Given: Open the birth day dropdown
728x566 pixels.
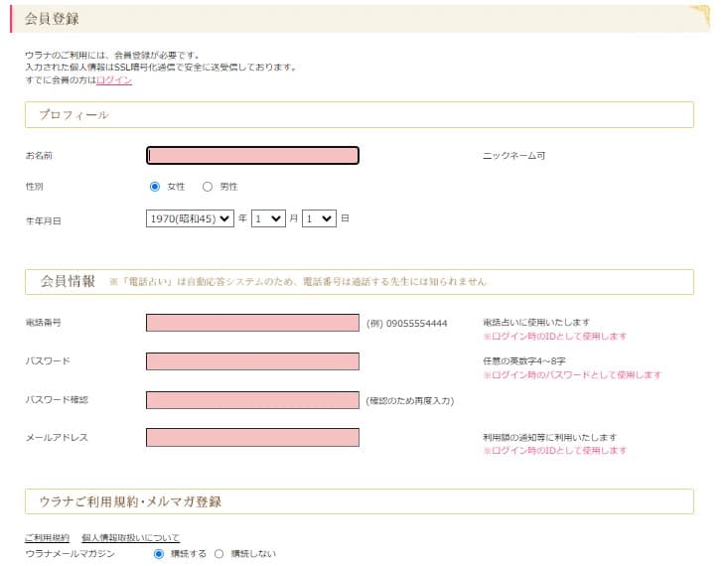Looking at the screenshot, I should pos(319,218).
